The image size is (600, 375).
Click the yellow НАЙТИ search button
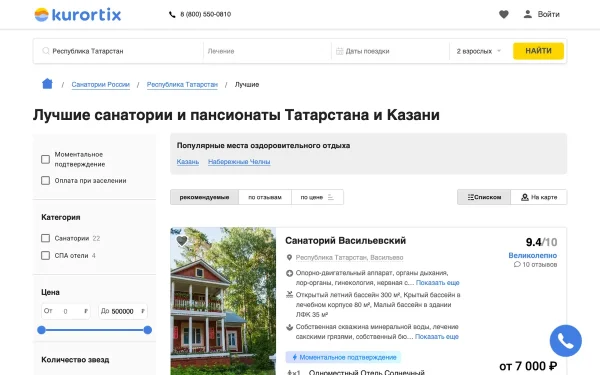[x=538, y=51]
